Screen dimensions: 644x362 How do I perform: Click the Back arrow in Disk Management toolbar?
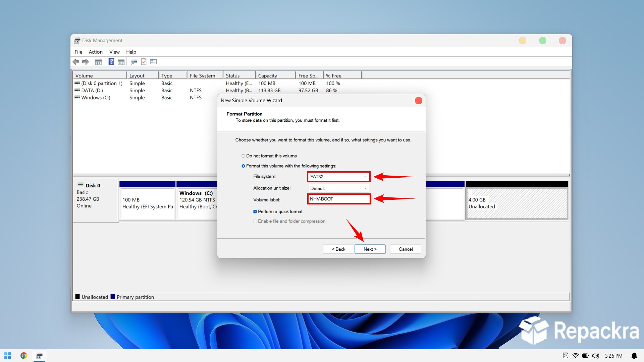[76, 62]
